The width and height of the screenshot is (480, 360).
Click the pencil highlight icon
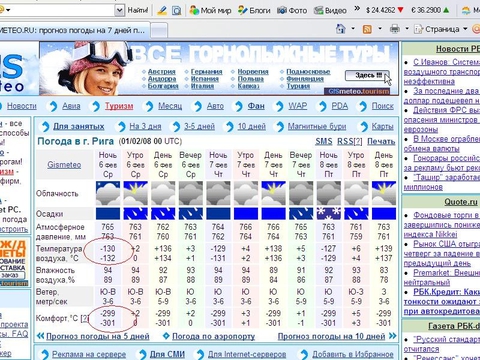[162, 10]
